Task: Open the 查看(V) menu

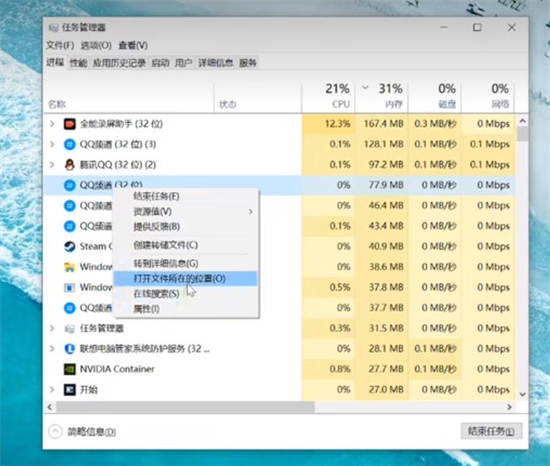Action: [x=133, y=45]
